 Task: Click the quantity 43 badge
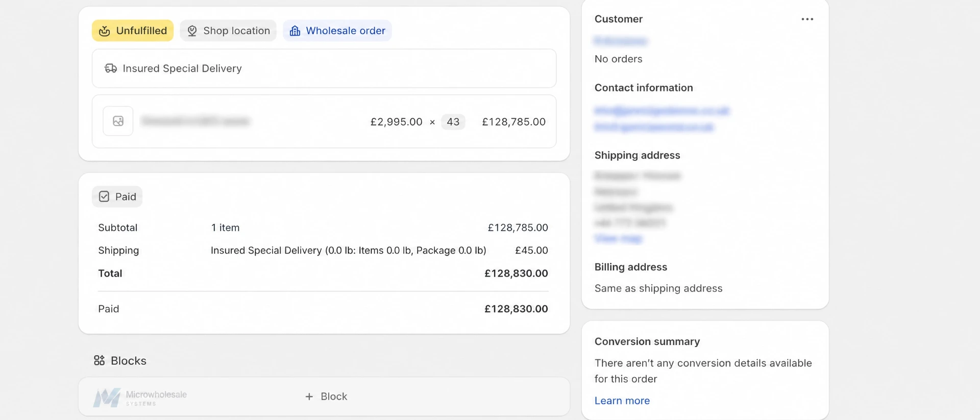click(x=453, y=121)
